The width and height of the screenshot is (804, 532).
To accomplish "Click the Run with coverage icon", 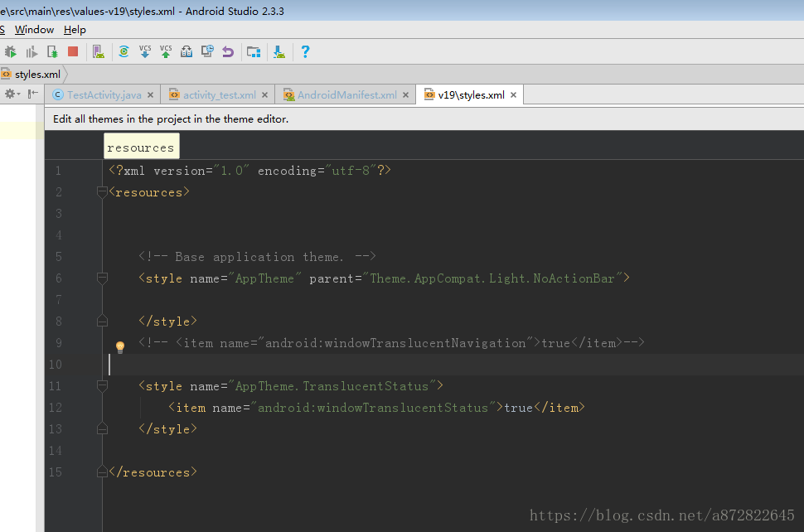I will 31,51.
